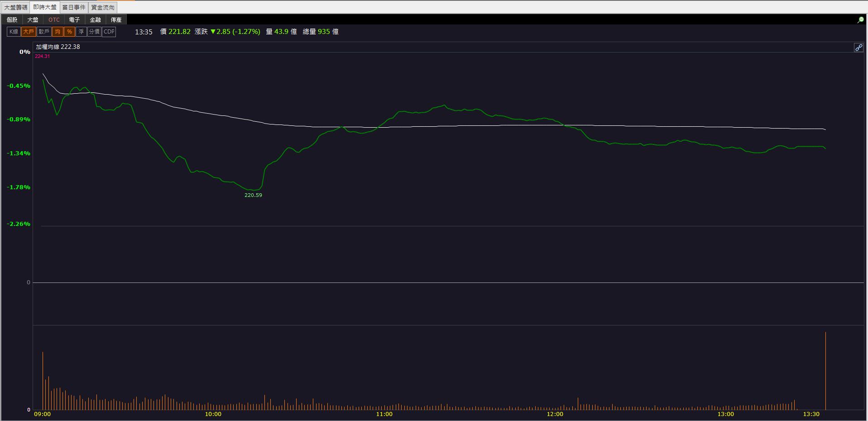Select the 個股 sub-tab

pos(12,20)
